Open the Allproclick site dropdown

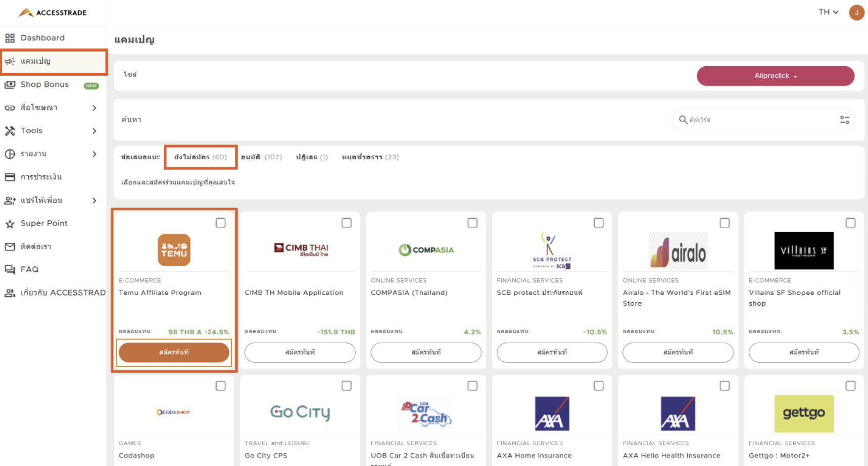[776, 76]
